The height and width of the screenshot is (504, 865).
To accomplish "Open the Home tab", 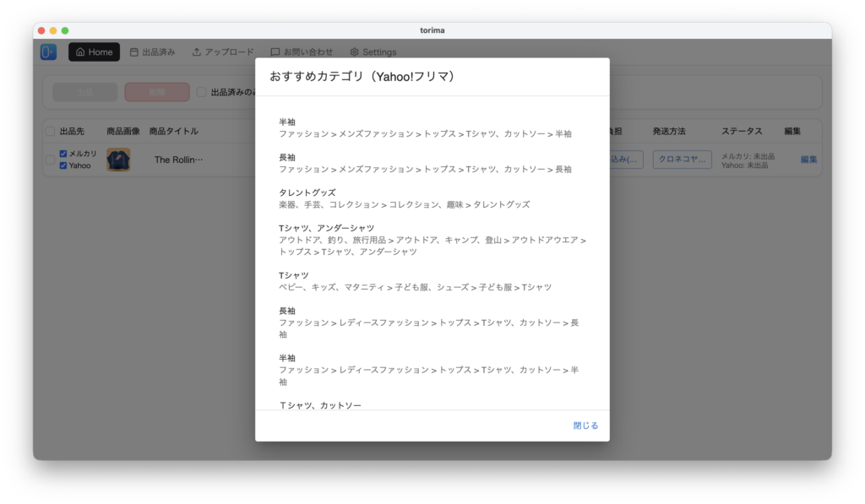I will [94, 52].
